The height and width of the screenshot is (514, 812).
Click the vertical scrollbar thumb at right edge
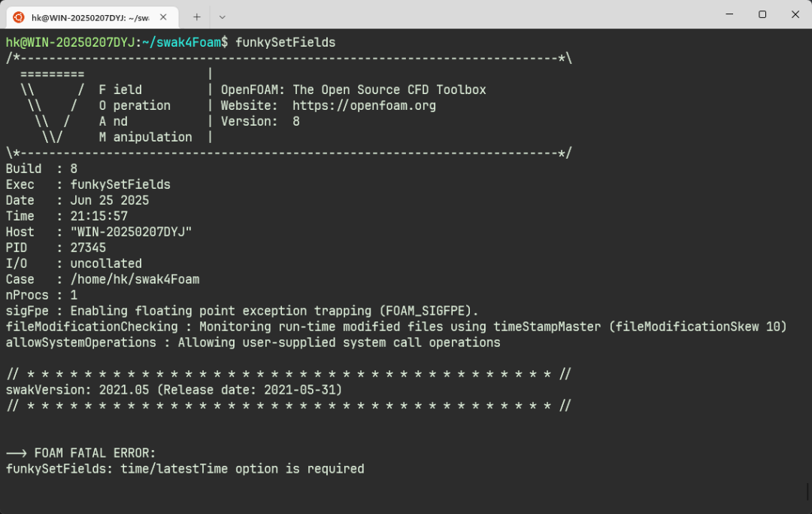click(x=808, y=492)
